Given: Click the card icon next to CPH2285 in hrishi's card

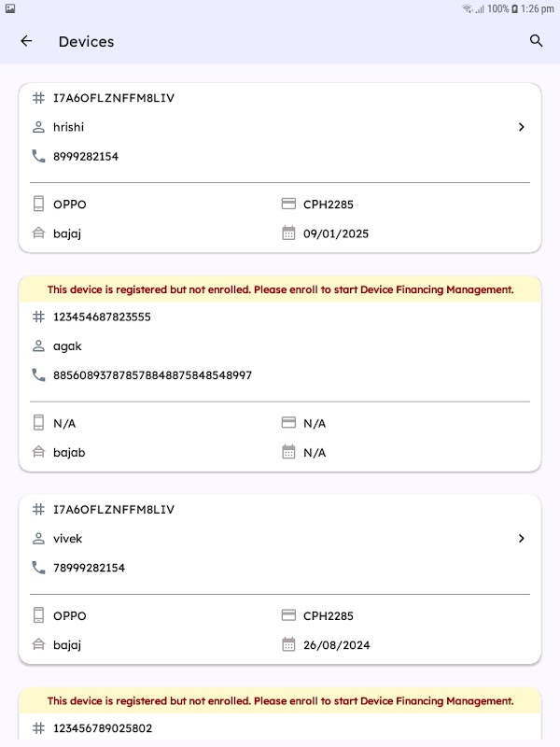Looking at the screenshot, I should pos(288,204).
